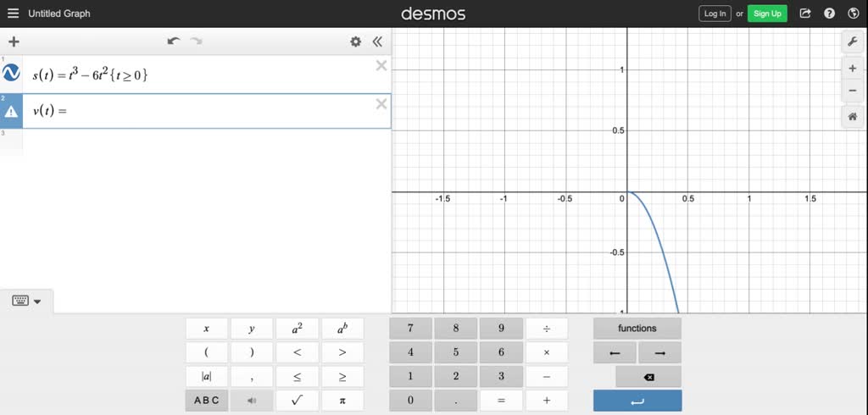The height and width of the screenshot is (415, 868).
Task: Toggle visibility of the s(t) expression
Action: coord(12,74)
